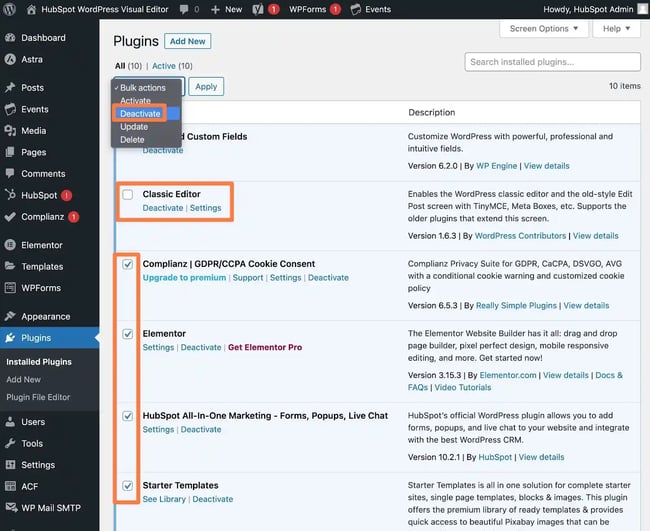650x531 pixels.
Task: Uncheck the HubSpot All-In-One Marketing checkbox
Action: tap(128, 416)
